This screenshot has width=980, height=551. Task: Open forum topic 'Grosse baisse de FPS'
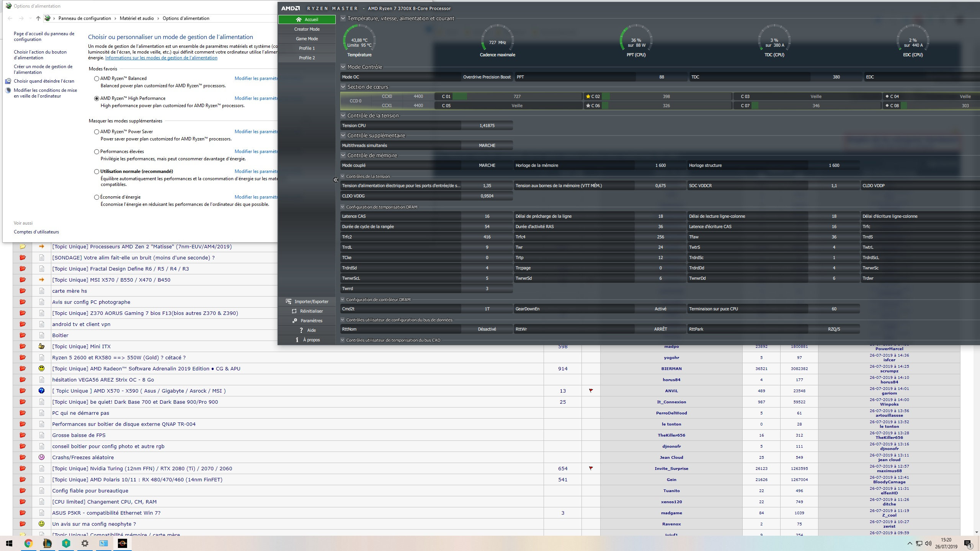79,435
